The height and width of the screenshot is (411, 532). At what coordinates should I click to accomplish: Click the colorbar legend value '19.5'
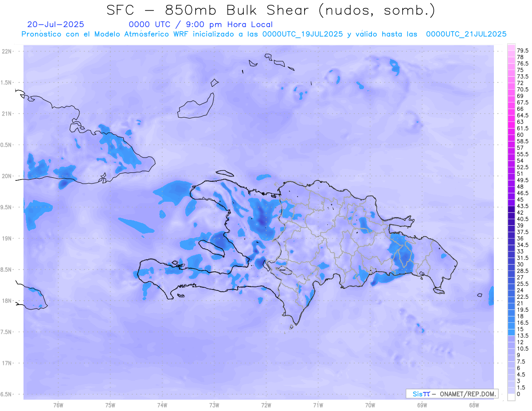tap(523, 309)
